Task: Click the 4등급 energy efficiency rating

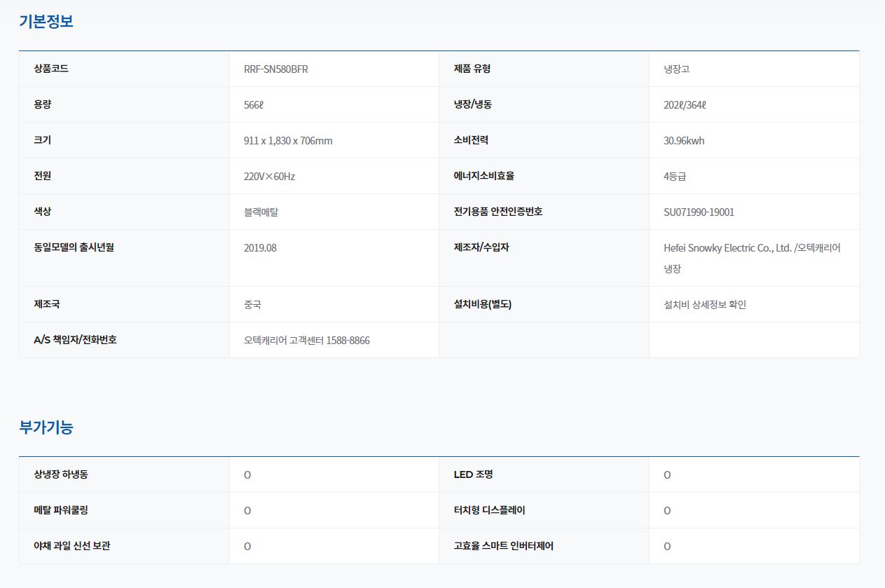Action: click(675, 177)
